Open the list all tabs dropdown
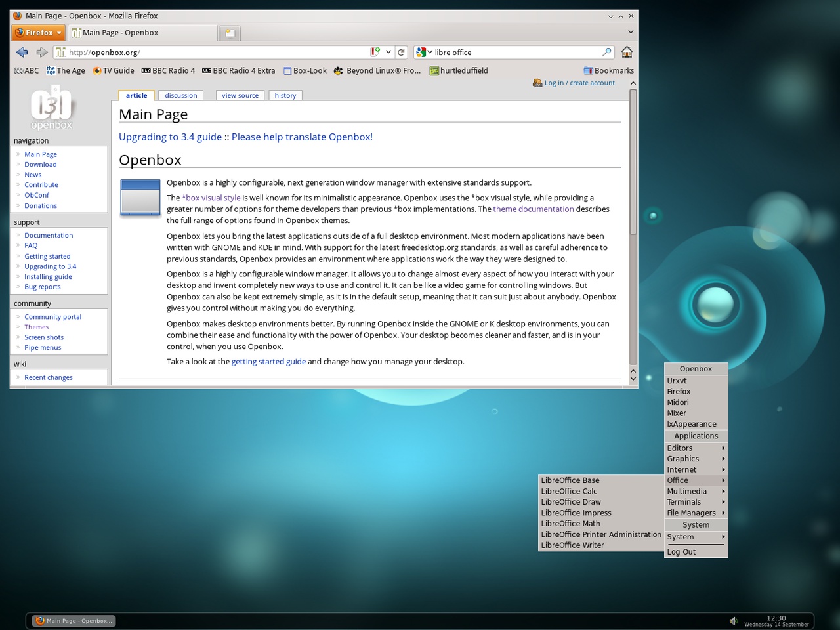This screenshot has width=840, height=630. tap(631, 32)
